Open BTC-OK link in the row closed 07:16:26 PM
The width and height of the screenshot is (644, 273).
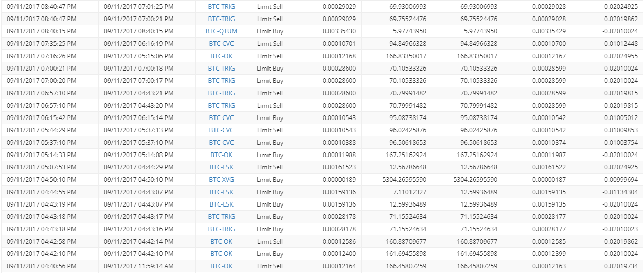[x=221, y=56]
